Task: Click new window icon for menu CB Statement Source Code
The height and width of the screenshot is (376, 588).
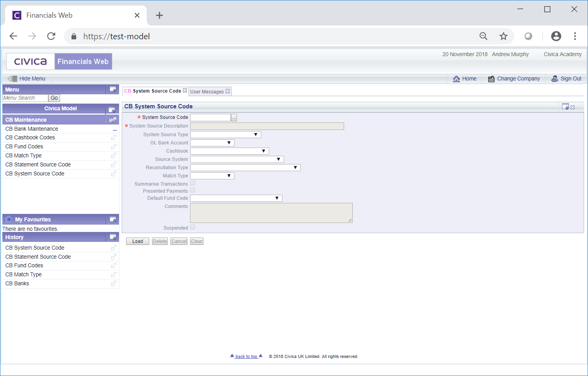Action: point(114,165)
